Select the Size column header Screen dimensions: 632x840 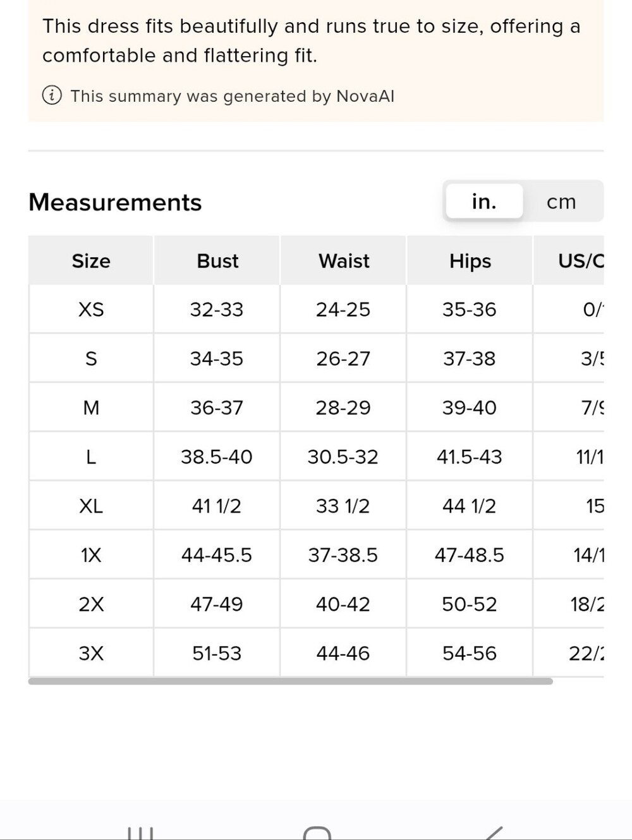91,261
